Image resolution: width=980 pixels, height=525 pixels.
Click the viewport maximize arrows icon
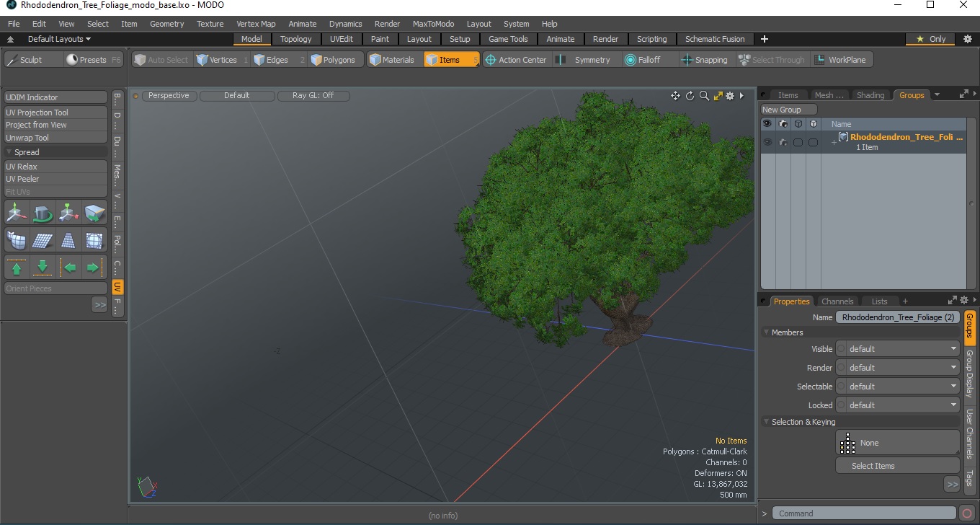click(718, 96)
